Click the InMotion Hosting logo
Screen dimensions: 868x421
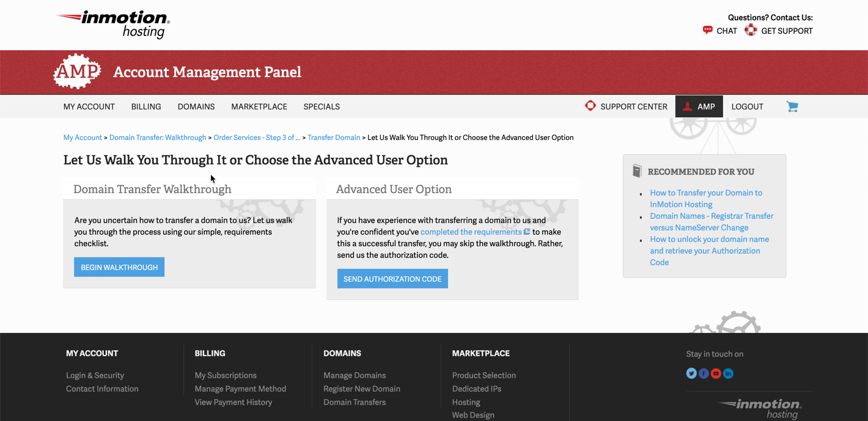(114, 24)
